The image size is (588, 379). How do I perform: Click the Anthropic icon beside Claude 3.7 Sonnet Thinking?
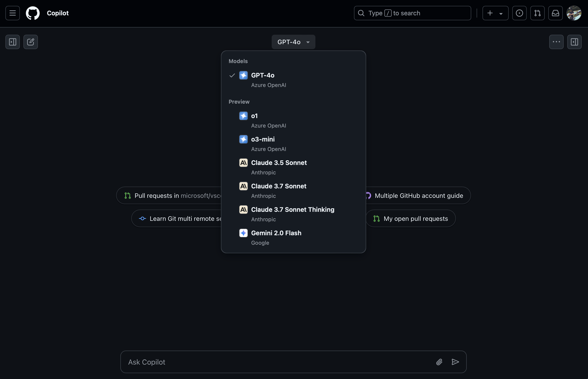[243, 209]
